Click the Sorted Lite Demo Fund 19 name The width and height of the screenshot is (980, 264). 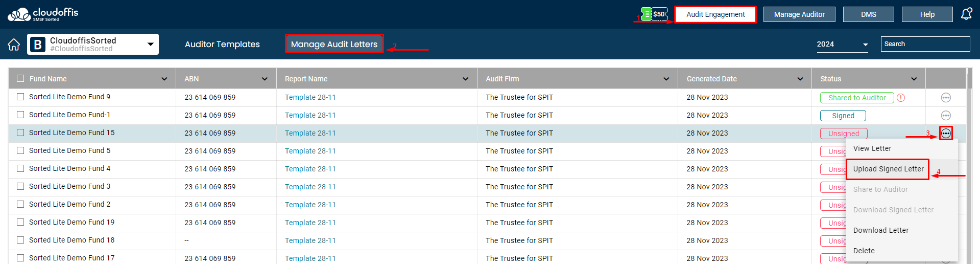pos(71,222)
